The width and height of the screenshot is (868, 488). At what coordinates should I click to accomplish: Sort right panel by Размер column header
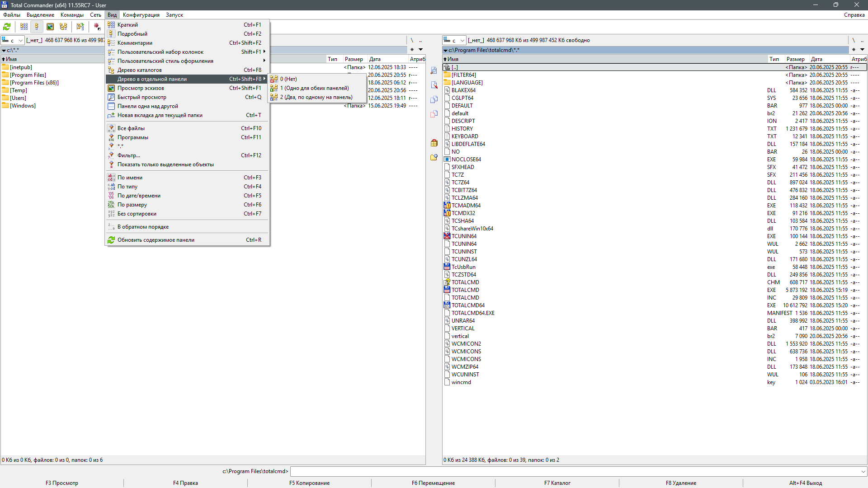pyautogui.click(x=797, y=59)
